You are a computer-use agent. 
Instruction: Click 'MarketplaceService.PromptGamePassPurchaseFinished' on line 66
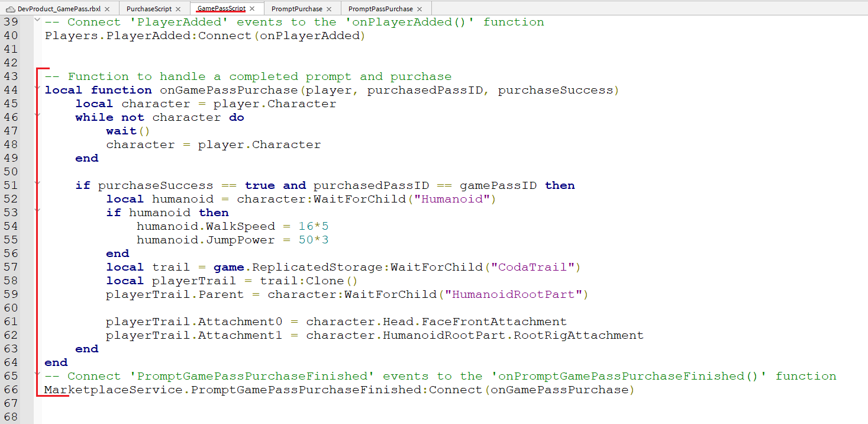click(x=234, y=390)
